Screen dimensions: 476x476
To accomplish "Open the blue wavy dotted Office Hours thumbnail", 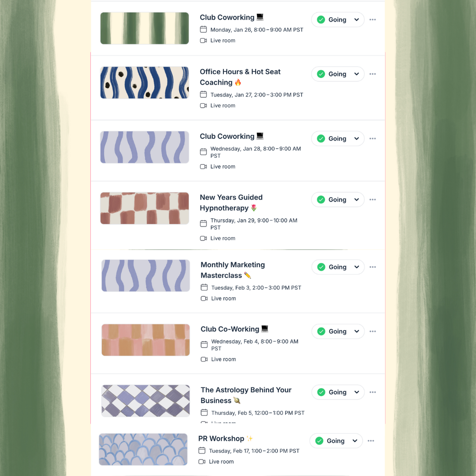I will coord(145,82).
